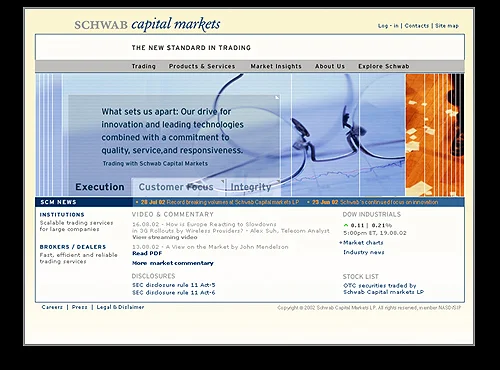
Task: Open the Explore Schwab menu
Action: 384,66
